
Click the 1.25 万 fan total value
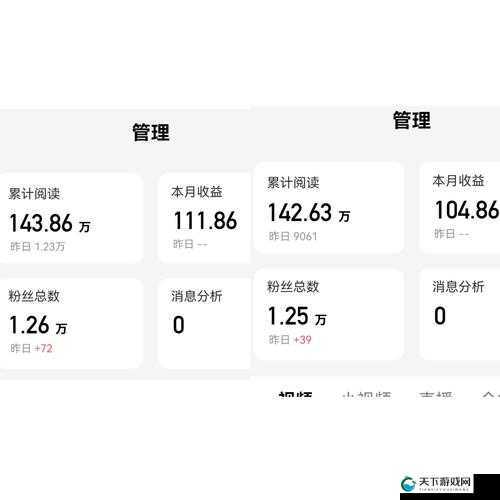click(x=297, y=316)
